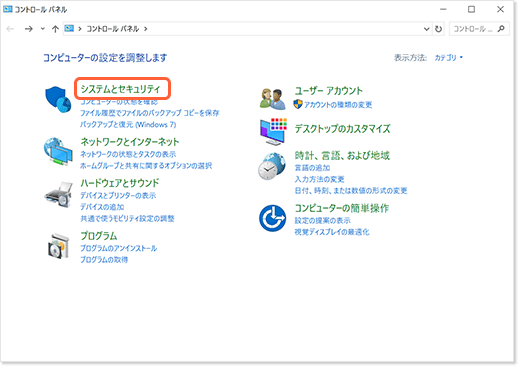Maximize the Control Panel window
This screenshot has width=518, height=370.
pyautogui.click(x=471, y=9)
